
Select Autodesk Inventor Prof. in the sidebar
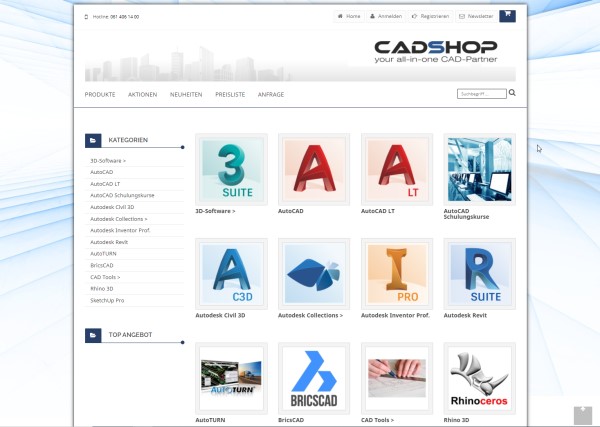pyautogui.click(x=120, y=231)
